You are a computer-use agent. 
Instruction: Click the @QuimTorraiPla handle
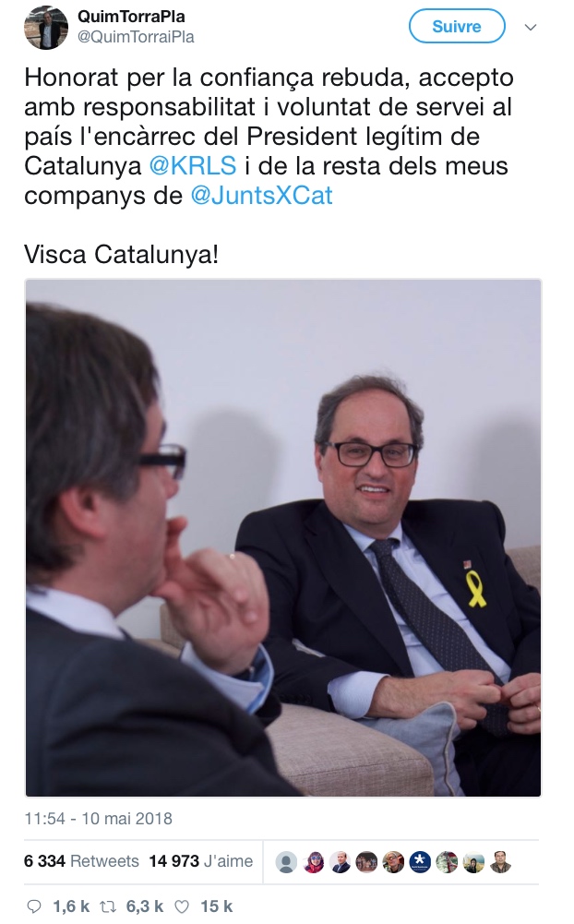click(x=136, y=37)
